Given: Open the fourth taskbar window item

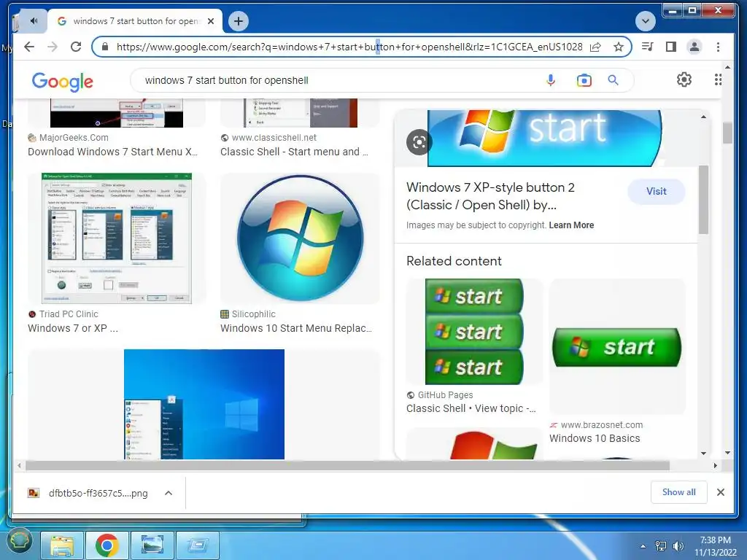Looking at the screenshot, I should [197, 545].
